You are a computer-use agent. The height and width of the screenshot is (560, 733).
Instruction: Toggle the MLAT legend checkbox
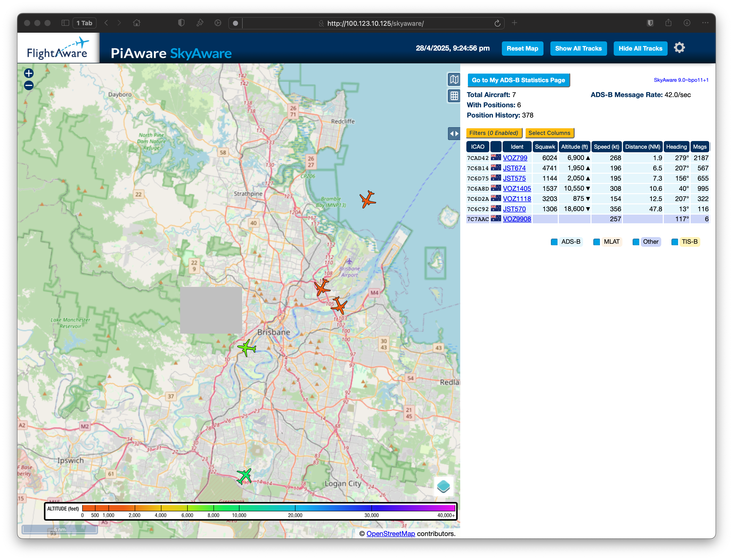[x=596, y=242]
